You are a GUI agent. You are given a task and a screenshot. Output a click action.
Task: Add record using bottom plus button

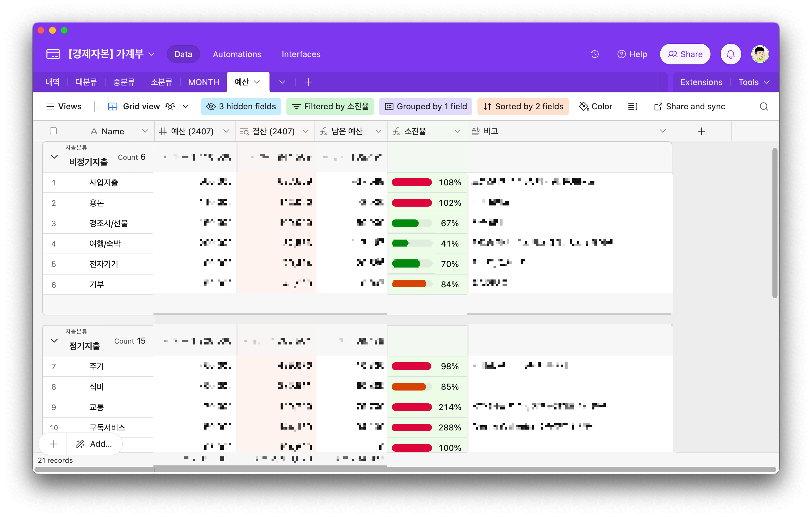tap(54, 444)
